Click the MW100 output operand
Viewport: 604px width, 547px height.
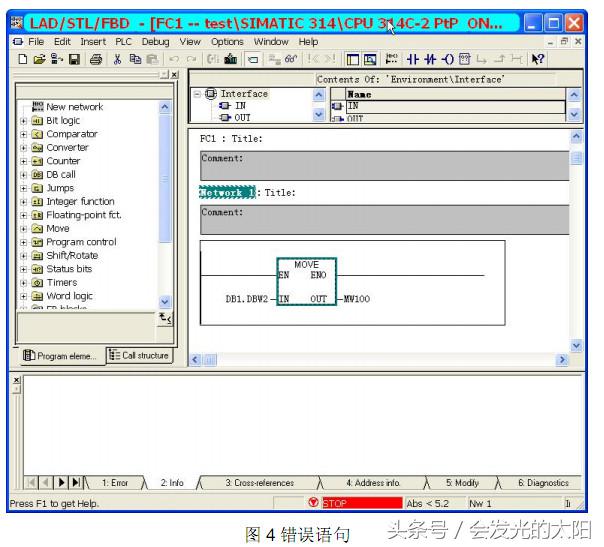(357, 299)
